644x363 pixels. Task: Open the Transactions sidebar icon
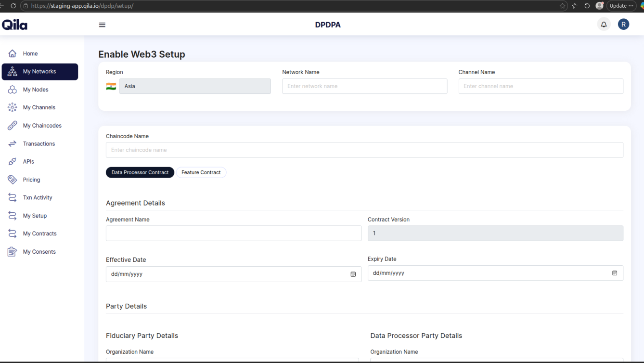tap(12, 143)
